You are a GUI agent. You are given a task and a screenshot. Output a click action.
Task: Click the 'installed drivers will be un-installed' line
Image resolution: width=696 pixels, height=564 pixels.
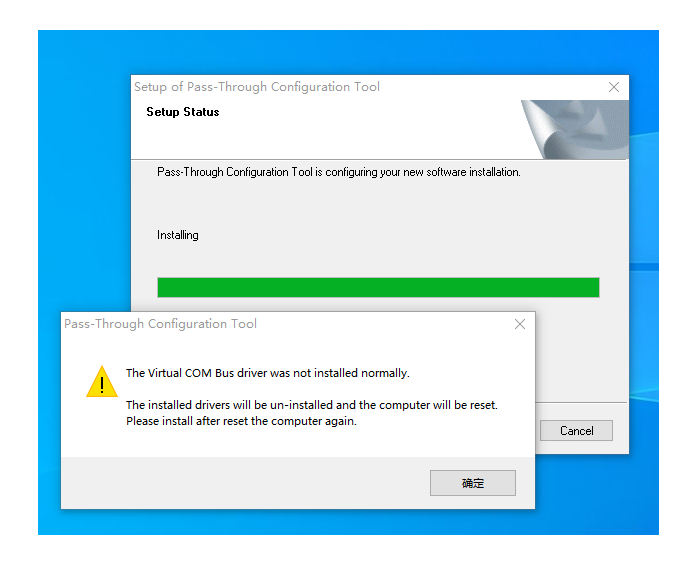(x=312, y=405)
